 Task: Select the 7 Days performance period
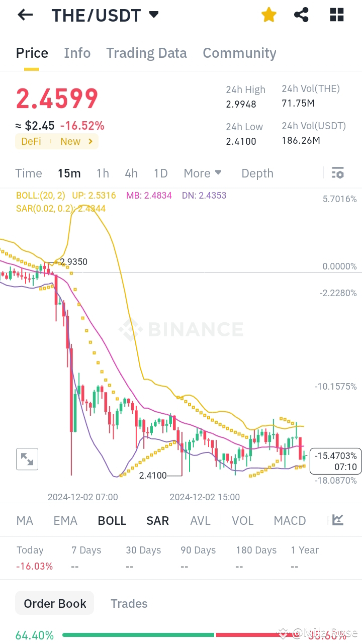pos(86,550)
